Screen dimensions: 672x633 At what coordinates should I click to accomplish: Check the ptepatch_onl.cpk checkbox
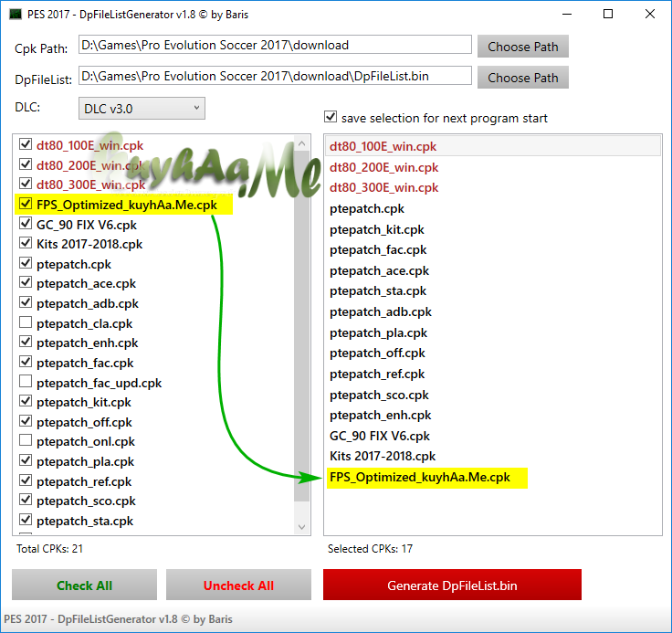(x=26, y=440)
